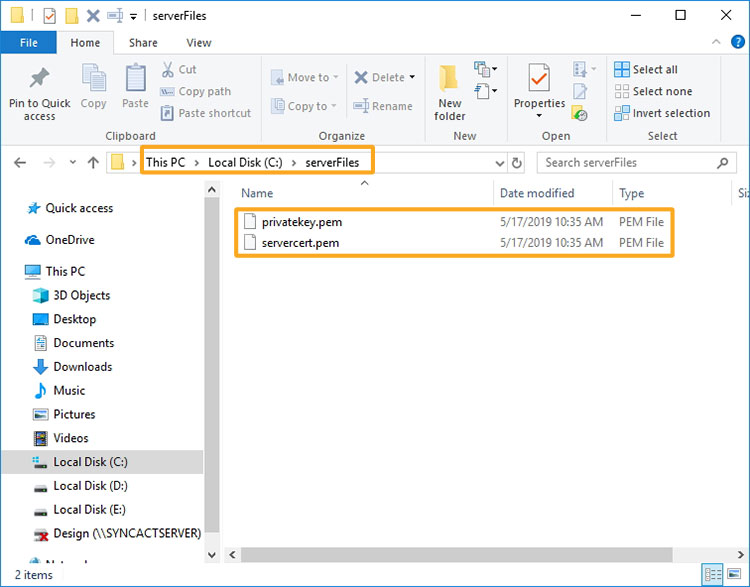The height and width of the screenshot is (587, 750).
Task: Click the horizontal scrollbar in file list
Action: pyautogui.click(x=450, y=553)
